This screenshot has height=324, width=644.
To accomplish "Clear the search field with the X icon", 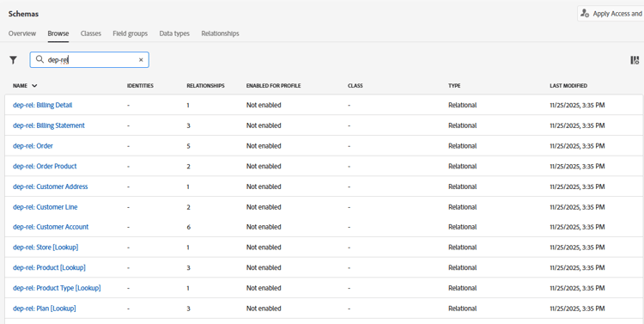I will tap(141, 60).
